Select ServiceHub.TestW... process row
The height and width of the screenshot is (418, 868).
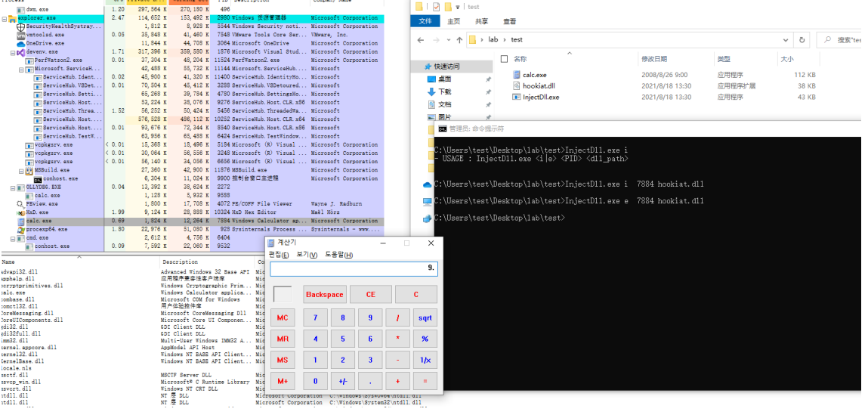(191, 136)
